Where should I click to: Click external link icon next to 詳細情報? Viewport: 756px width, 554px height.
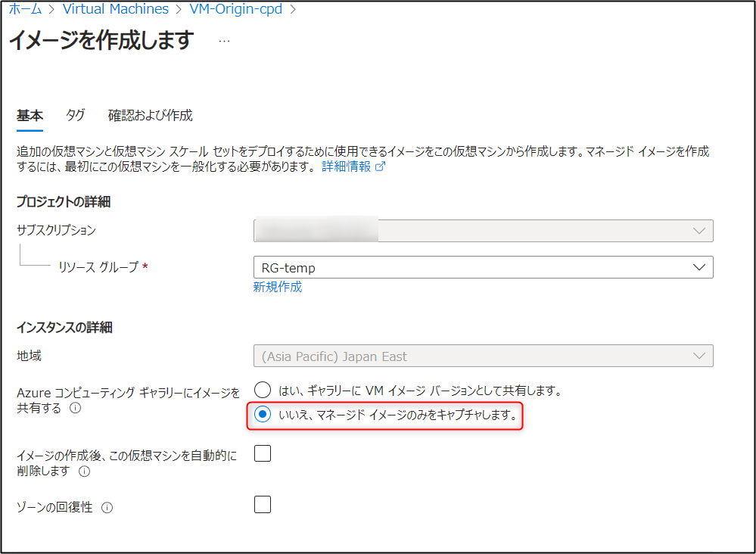coord(380,167)
